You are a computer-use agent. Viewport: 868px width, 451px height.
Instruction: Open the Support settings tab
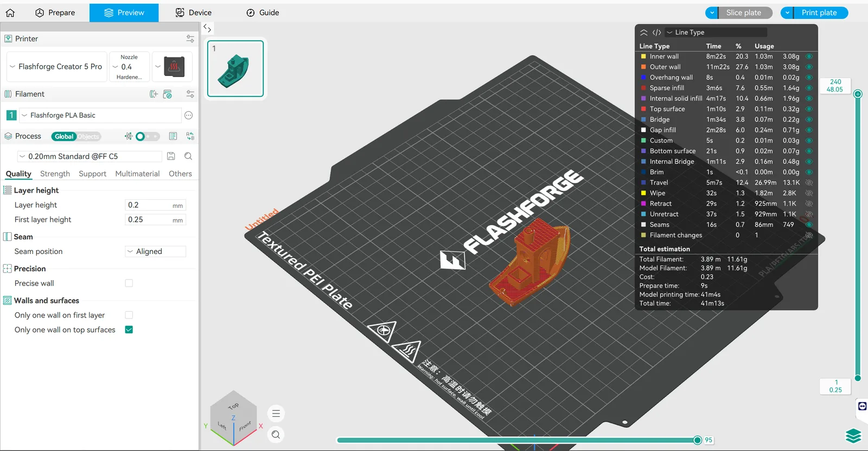pos(92,174)
